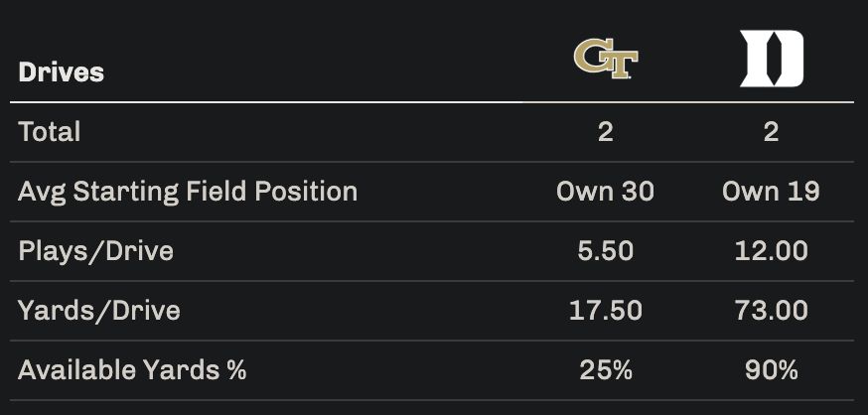Click Avg Starting Field Position label
This screenshot has height=415, width=868.
coord(188,192)
